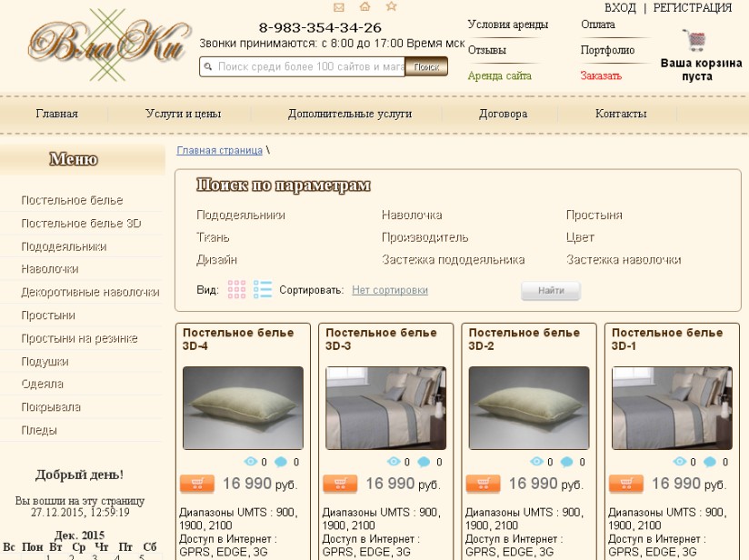Click the Найти button
Viewport: 749px width, 560px height.
pos(551,291)
